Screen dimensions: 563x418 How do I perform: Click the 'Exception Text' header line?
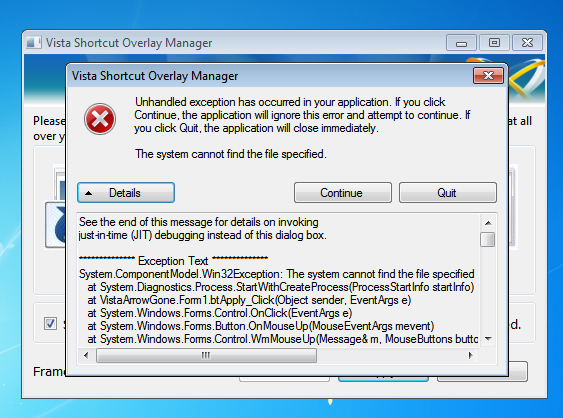(x=173, y=261)
